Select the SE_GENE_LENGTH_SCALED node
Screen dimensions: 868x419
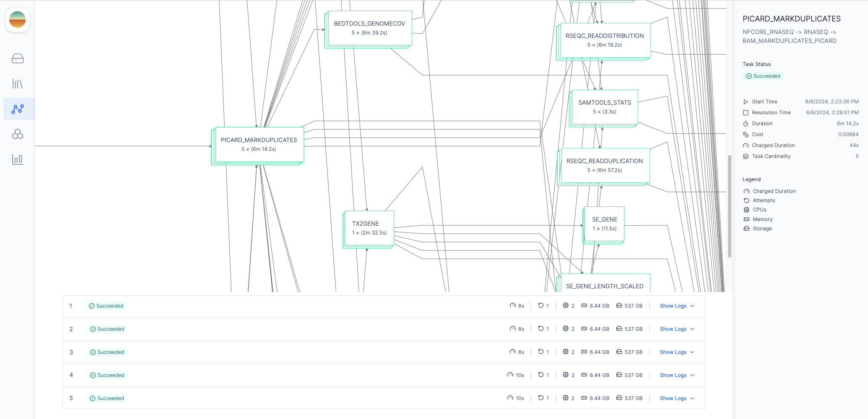(x=604, y=283)
